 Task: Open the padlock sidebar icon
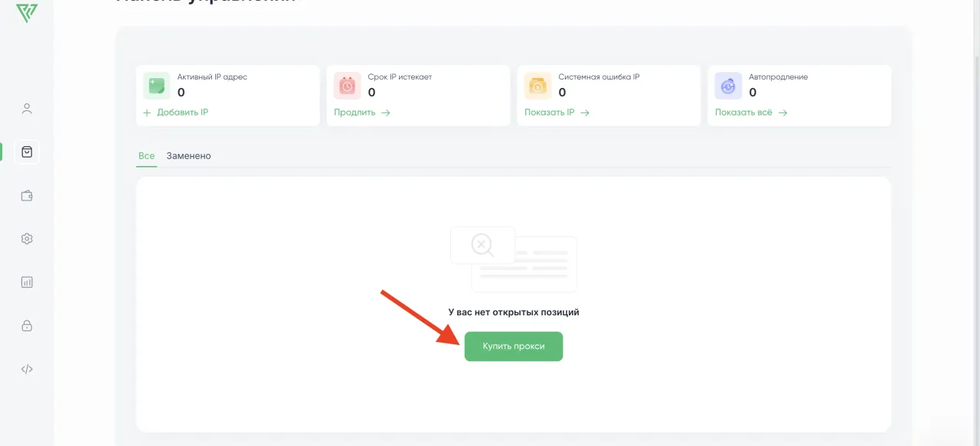click(x=27, y=325)
